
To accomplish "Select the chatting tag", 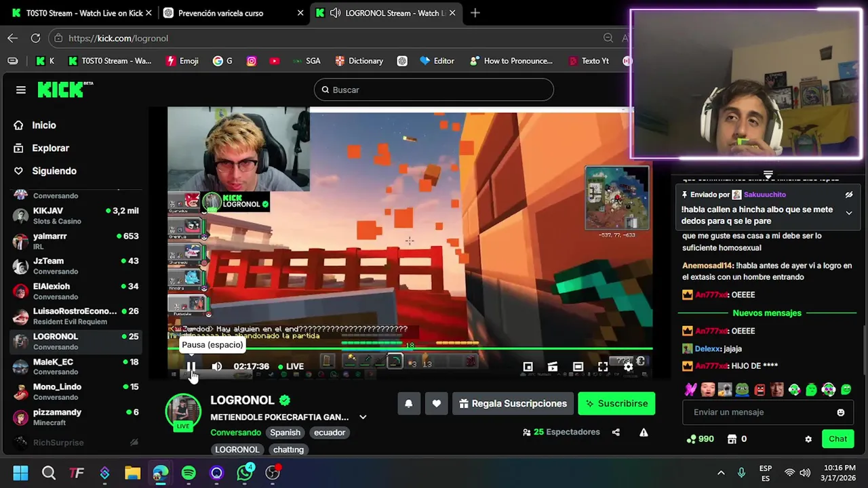I will (x=288, y=449).
